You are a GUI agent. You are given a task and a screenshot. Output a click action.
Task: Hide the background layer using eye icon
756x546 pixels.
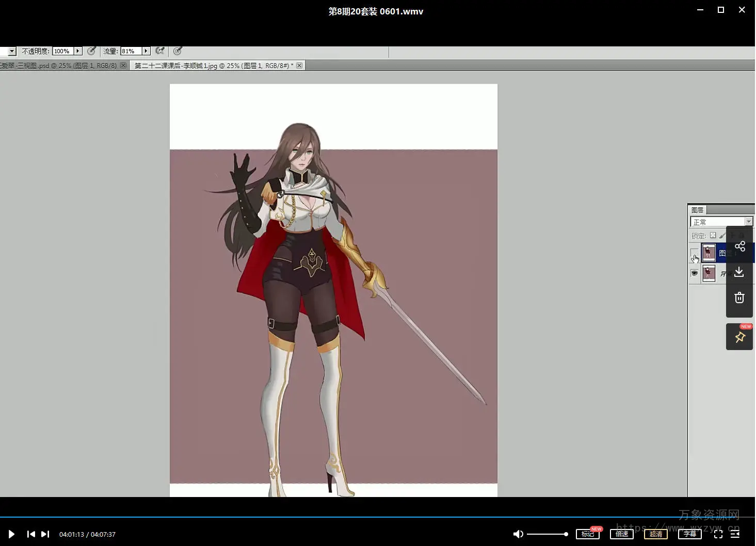click(694, 273)
